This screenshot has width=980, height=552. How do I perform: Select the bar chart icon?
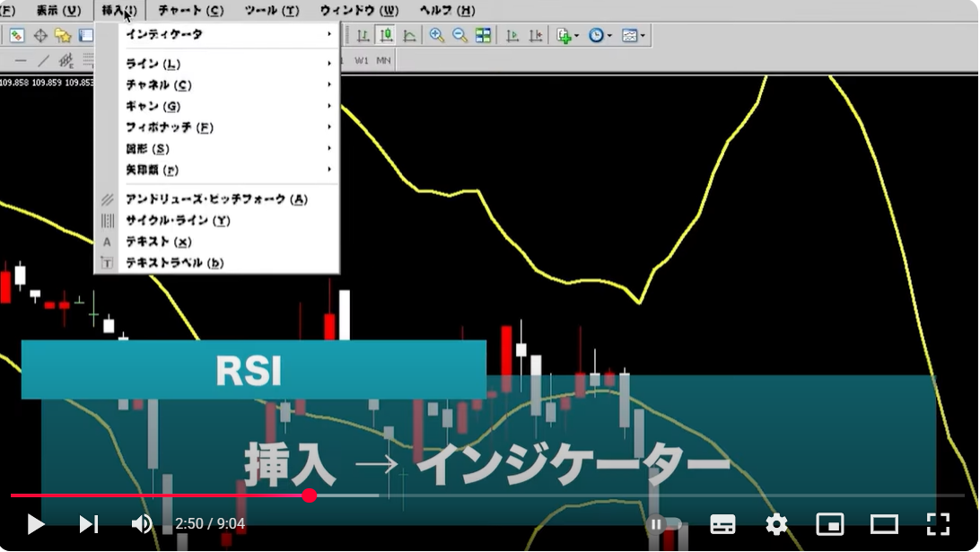pos(363,36)
